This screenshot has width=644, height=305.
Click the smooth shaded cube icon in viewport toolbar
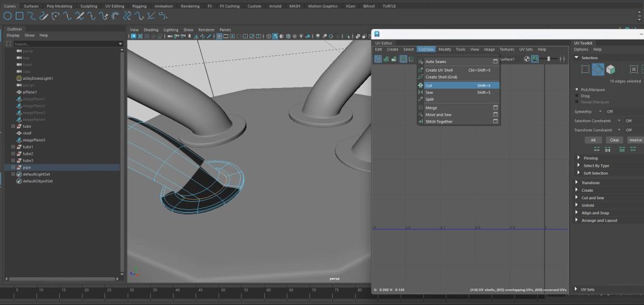pyautogui.click(x=275, y=36)
